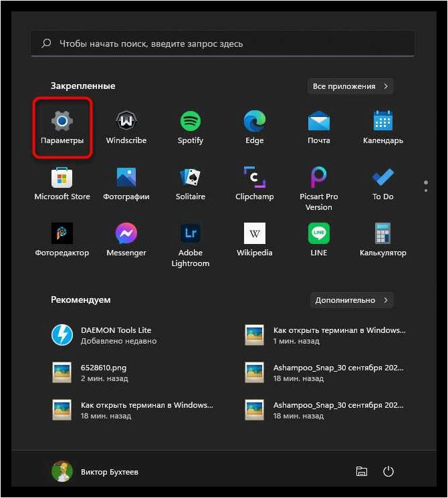Viewport: 448px width, 498px height.
Task: Click the pinned apps page indicator dots
Action: point(426,186)
